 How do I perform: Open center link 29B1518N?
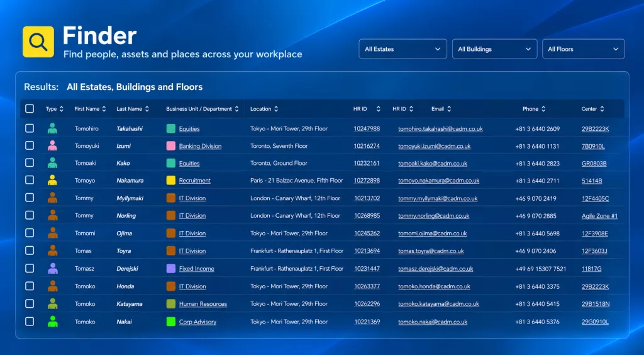pos(596,304)
